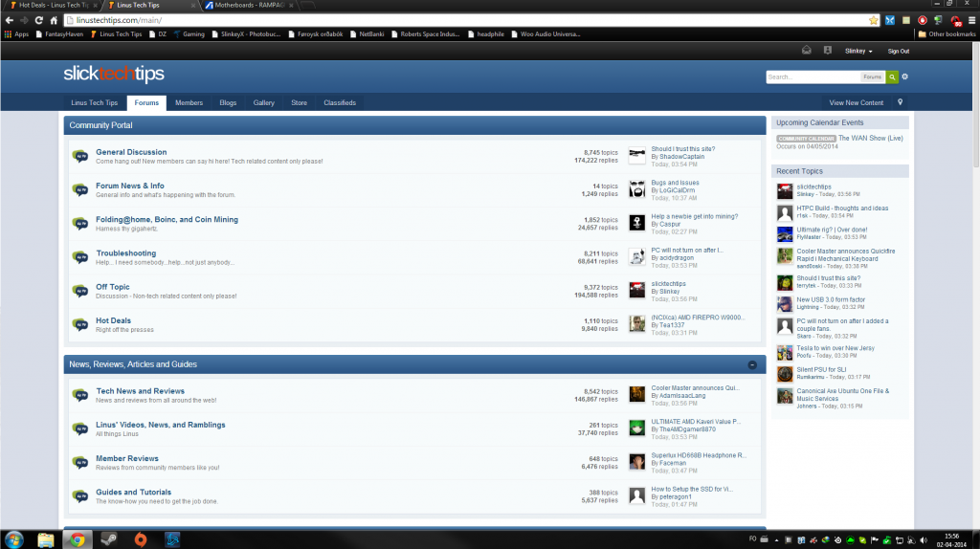Open the Gaming bookmarks folder
Image resolution: width=980 pixels, height=549 pixels.
point(189,34)
